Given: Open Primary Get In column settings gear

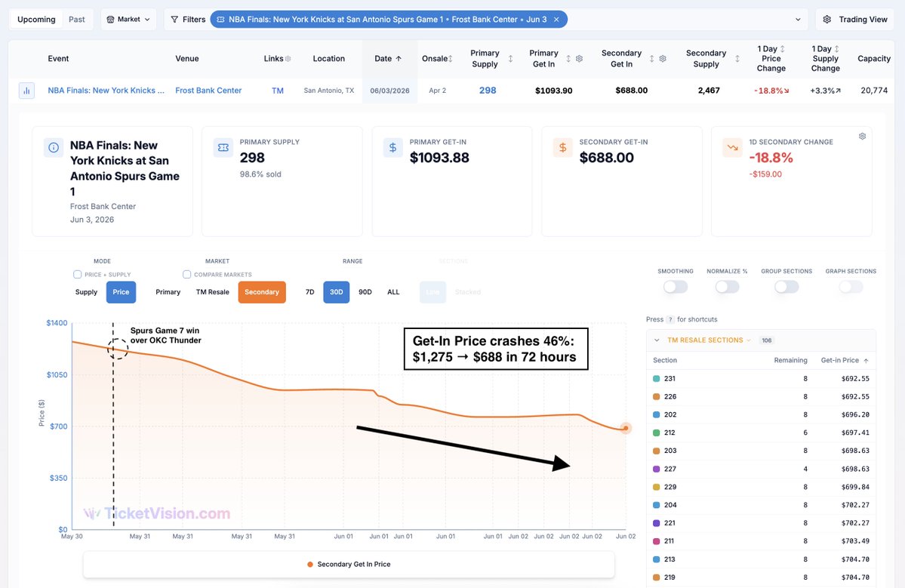Looking at the screenshot, I should pyautogui.click(x=580, y=59).
